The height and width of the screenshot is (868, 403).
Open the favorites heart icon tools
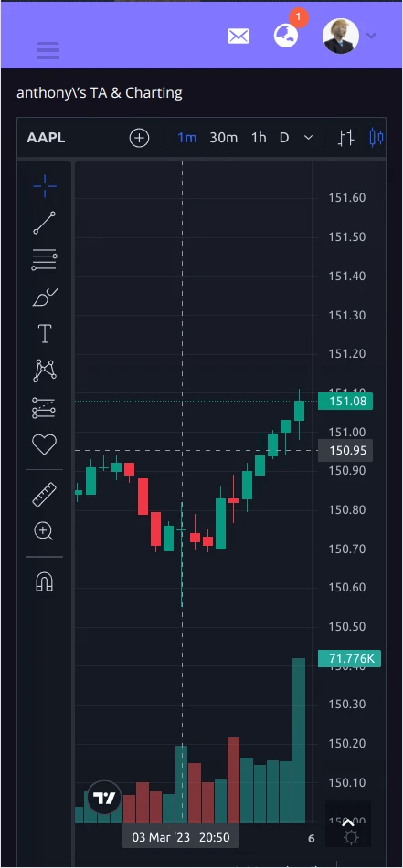click(45, 444)
